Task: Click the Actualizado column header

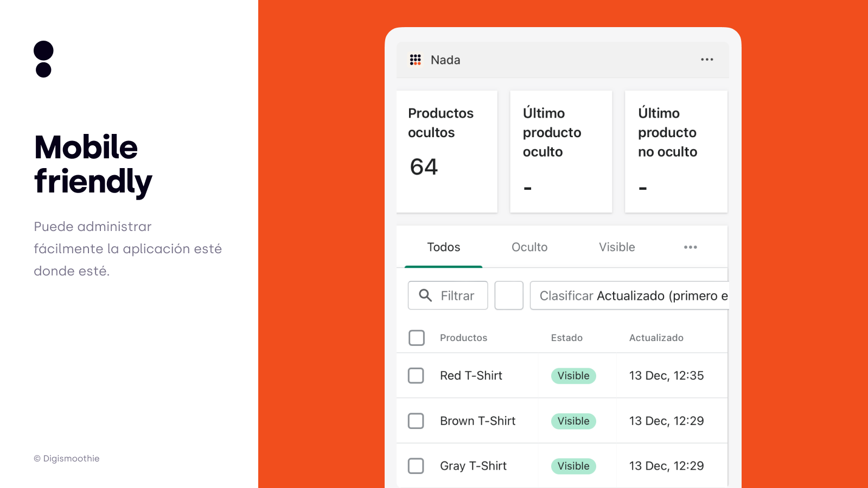Action: click(656, 338)
